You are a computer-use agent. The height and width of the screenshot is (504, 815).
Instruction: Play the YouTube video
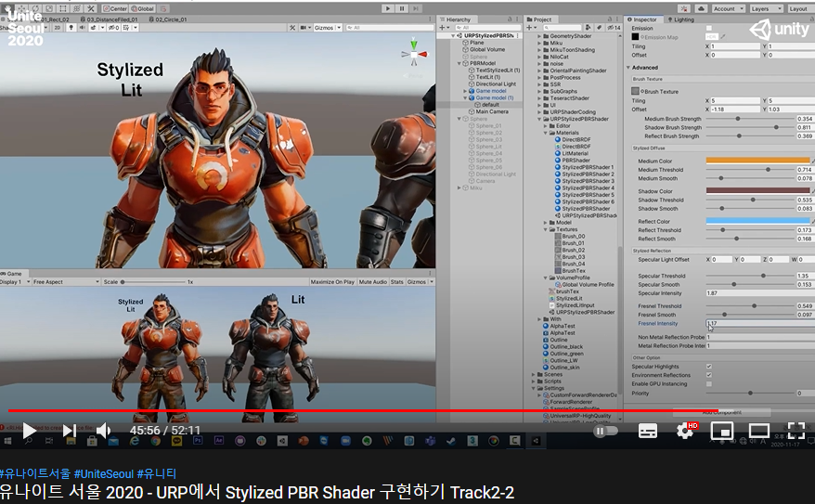29,431
